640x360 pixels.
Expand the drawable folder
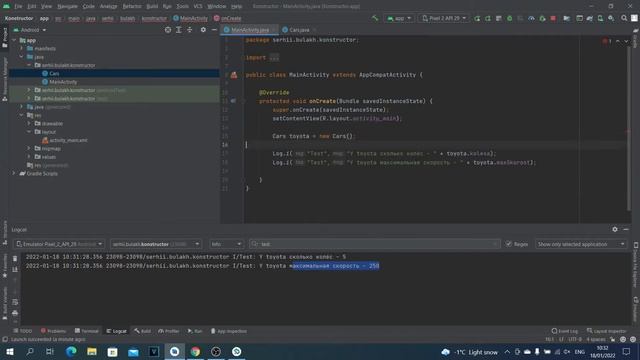pyautogui.click(x=29, y=123)
